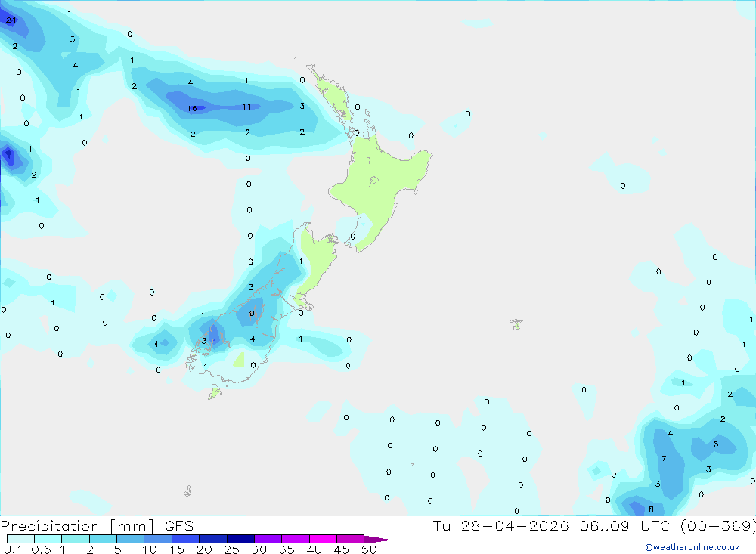756x554 pixels.
Task: Pick the 15 to 20 mm legend swatch
Action: point(185,539)
